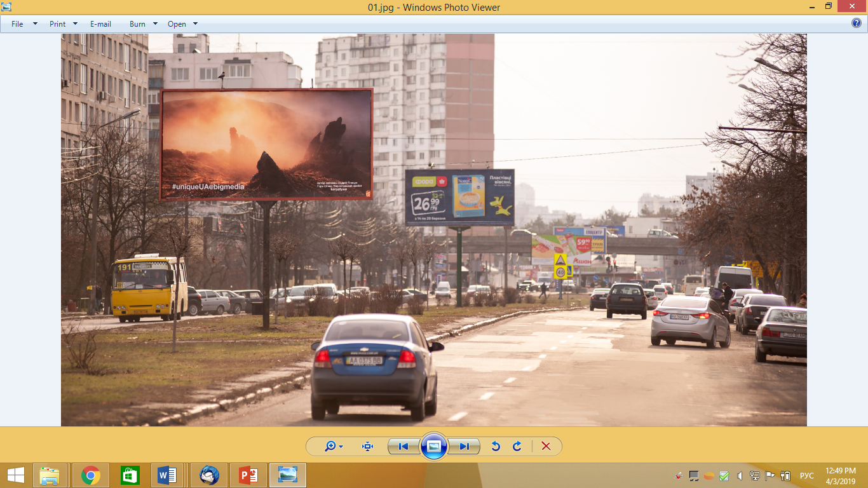
Task: Expand the File dropdown arrow
Action: [x=36, y=24]
